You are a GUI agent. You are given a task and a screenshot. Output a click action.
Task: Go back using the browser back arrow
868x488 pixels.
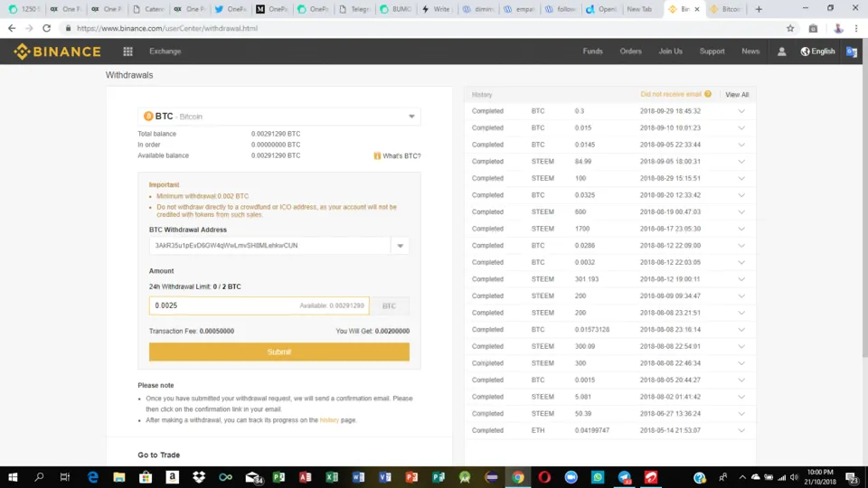[x=12, y=28]
